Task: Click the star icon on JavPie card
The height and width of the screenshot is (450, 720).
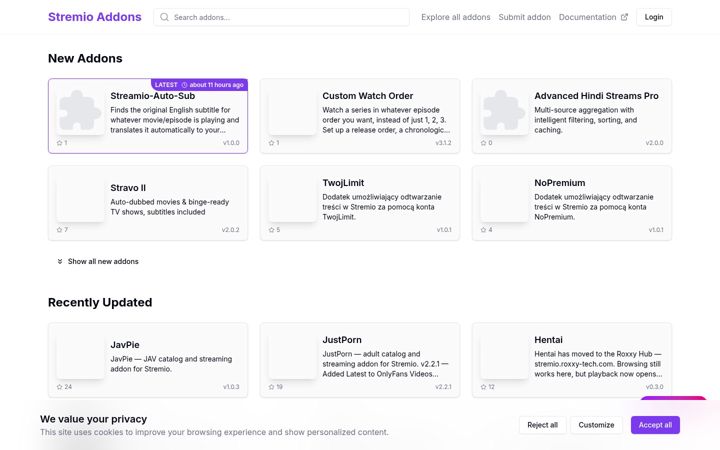Action: tap(59, 387)
